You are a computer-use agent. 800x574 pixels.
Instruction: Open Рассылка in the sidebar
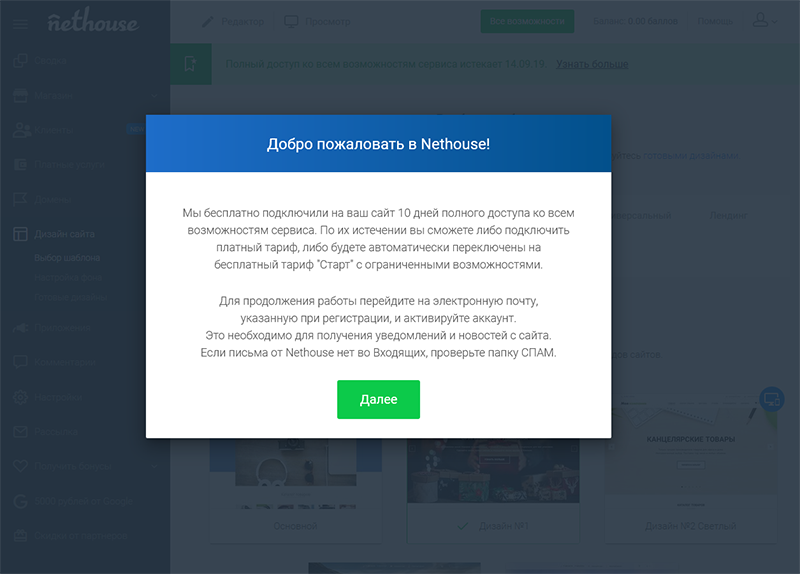pyautogui.click(x=56, y=432)
